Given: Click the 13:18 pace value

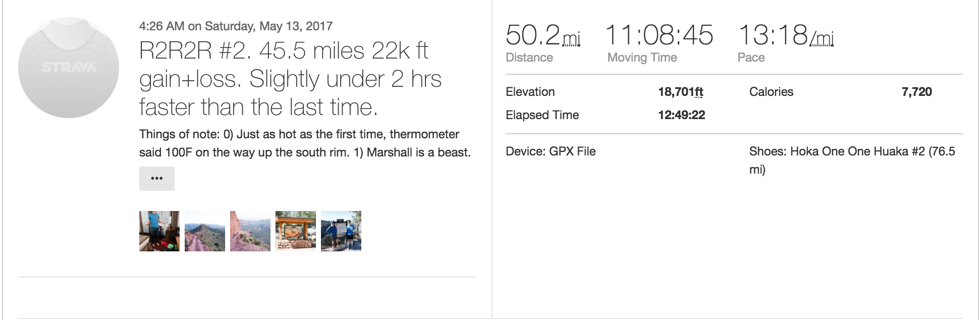Looking at the screenshot, I should pyautogui.click(x=773, y=35).
